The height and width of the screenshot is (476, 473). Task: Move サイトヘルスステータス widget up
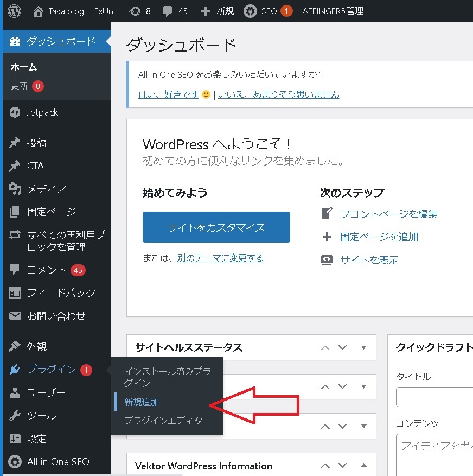325,347
